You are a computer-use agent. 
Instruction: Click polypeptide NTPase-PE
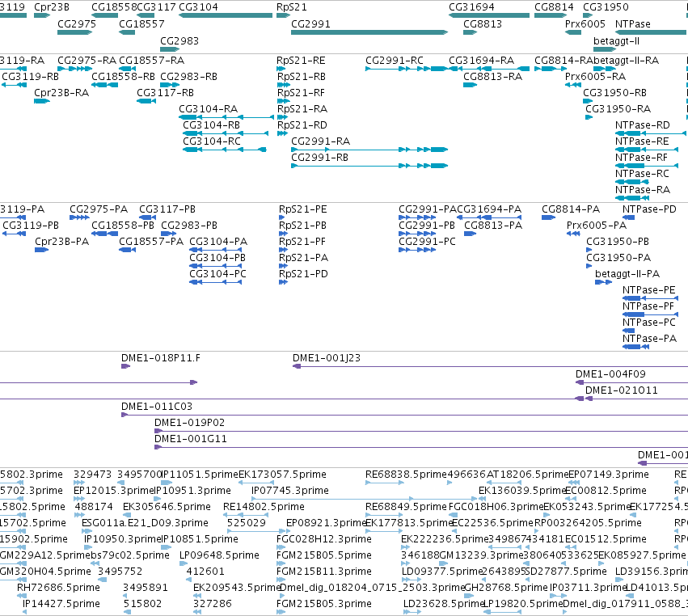pos(650,298)
